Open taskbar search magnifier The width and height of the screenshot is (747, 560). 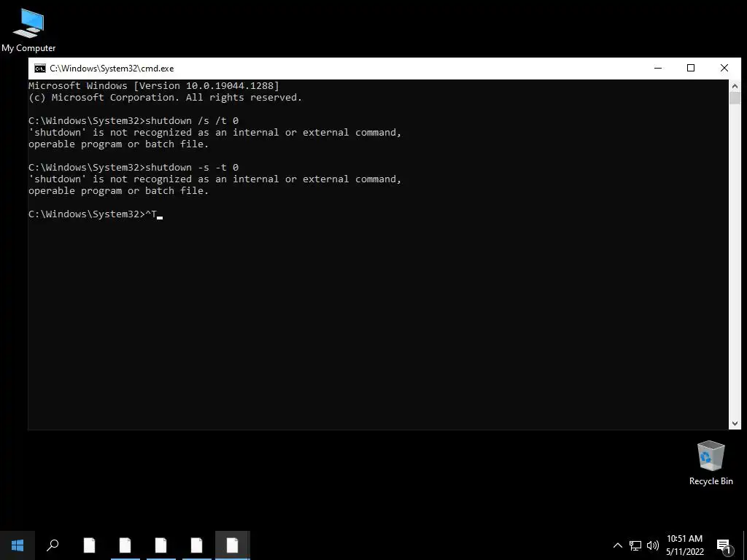[53, 545]
